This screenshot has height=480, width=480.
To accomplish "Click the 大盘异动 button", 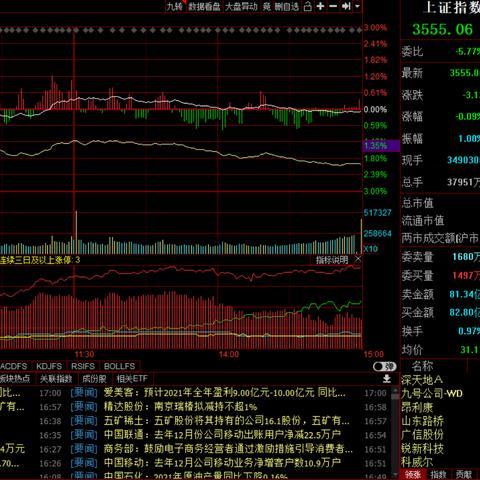I will point(241,6).
